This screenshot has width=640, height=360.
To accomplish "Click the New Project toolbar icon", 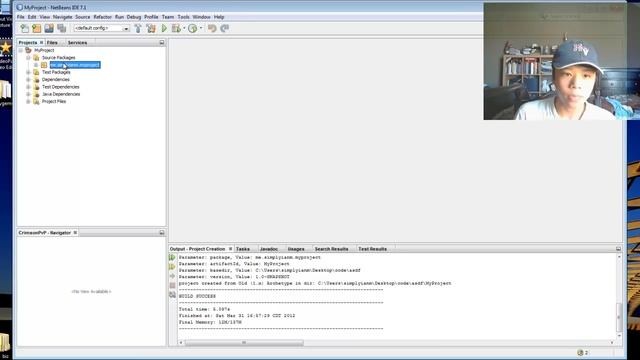I will click(37, 28).
